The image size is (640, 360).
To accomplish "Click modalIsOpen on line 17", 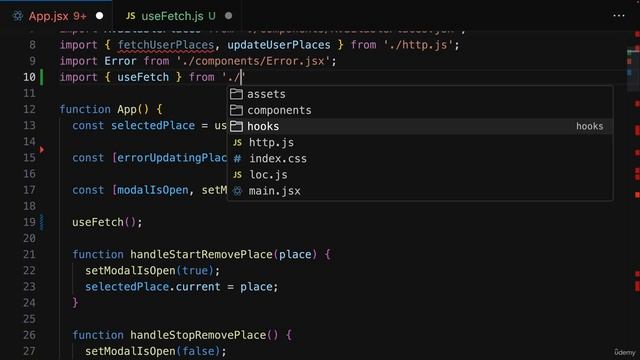I will coord(153,190).
